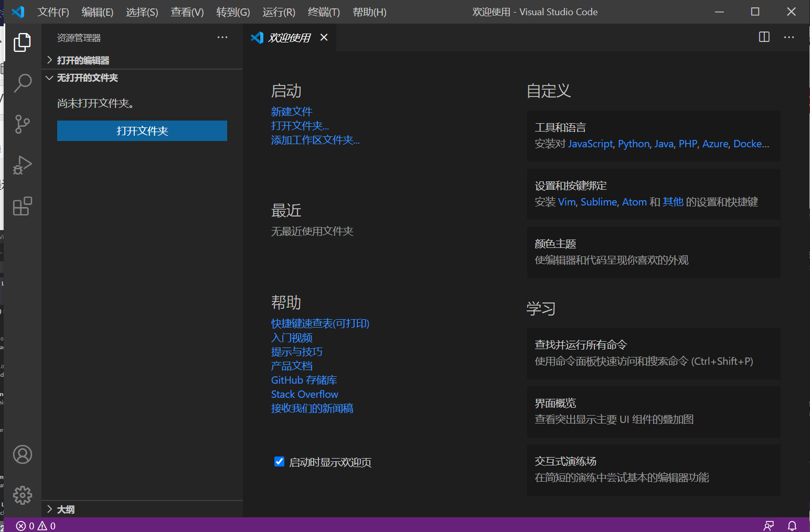810x532 pixels.
Task: Open the 界面概览 card
Action: point(654,411)
